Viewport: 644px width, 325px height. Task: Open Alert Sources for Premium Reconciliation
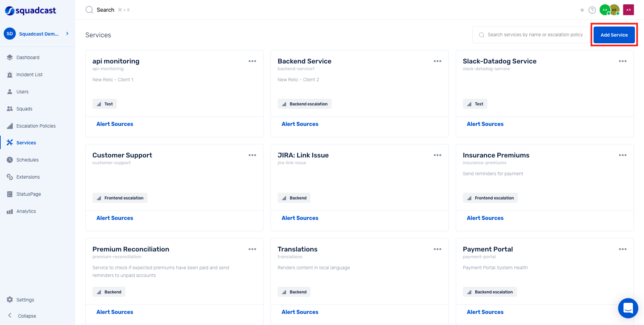click(115, 312)
